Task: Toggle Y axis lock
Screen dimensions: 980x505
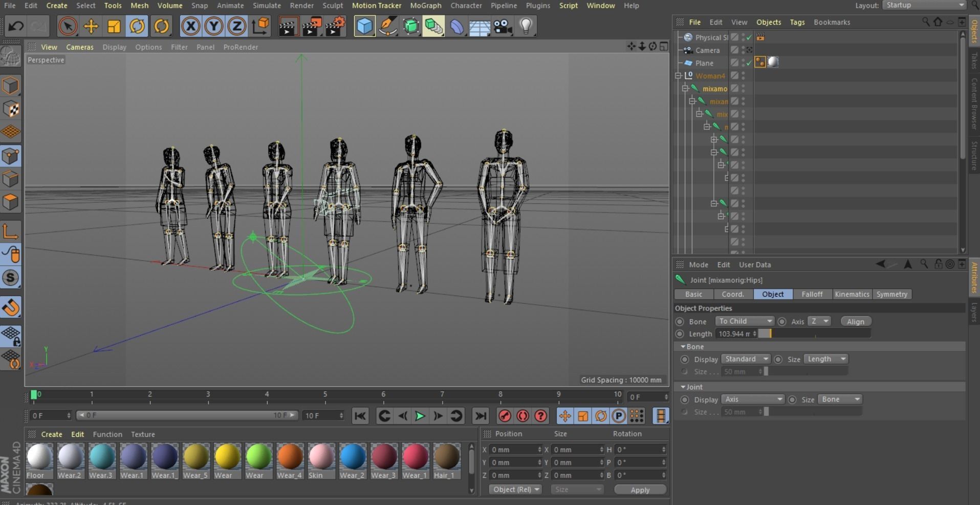Action: 213,26
